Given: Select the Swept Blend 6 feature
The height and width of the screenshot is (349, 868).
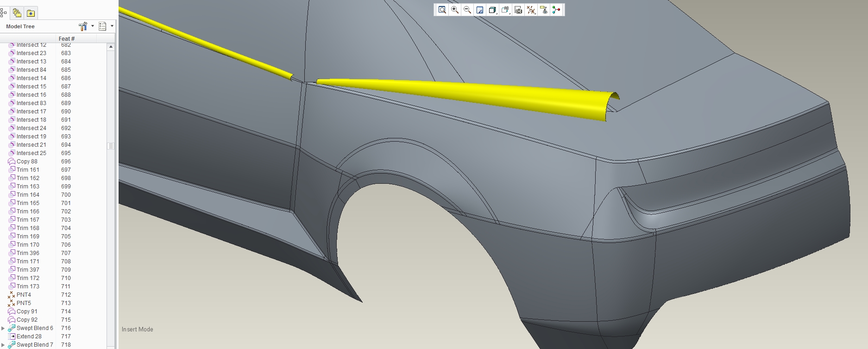Looking at the screenshot, I should click(35, 328).
